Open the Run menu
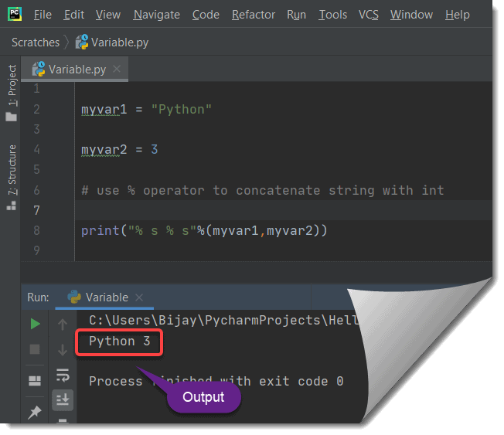504x435 pixels. [x=296, y=15]
